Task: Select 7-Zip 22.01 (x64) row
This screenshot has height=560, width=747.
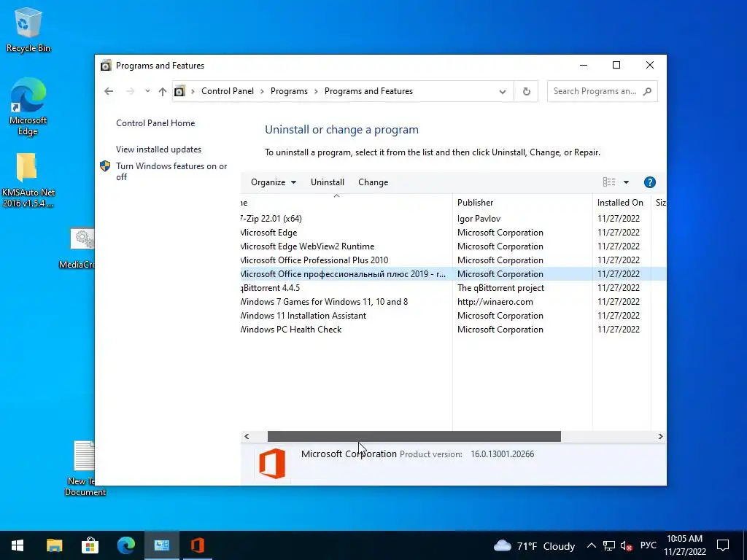Action: 454,219
